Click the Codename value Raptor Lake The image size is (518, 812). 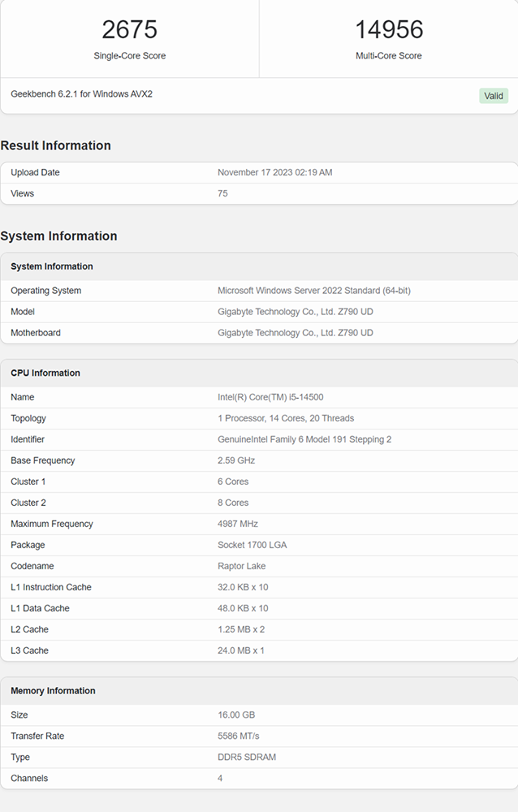pos(241,566)
